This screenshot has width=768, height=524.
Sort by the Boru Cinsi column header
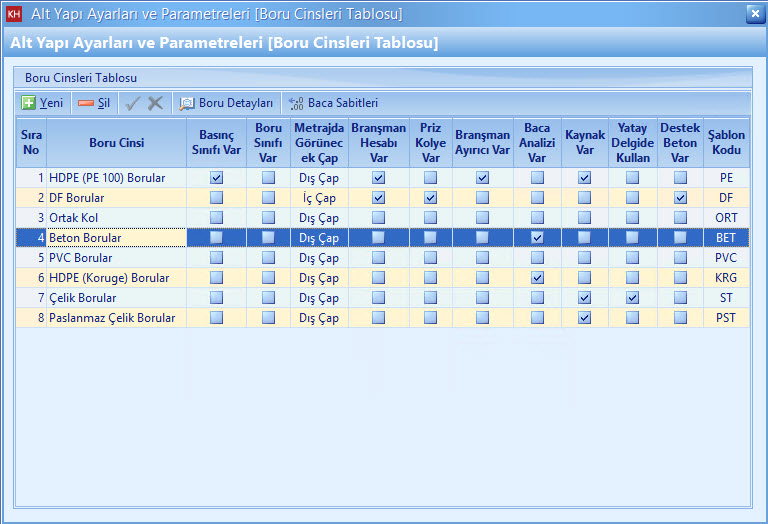click(x=116, y=143)
